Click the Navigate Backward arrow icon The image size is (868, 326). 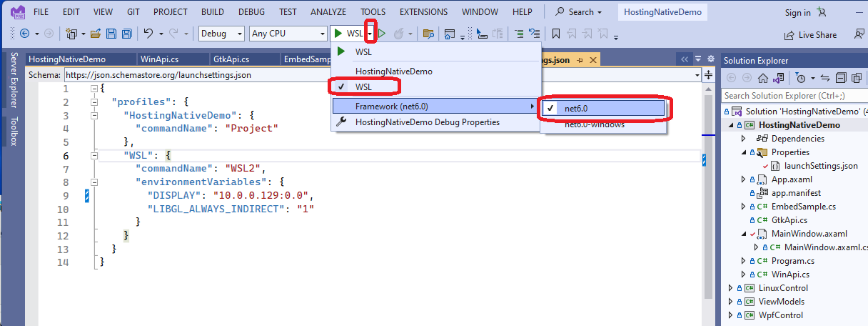(24, 34)
